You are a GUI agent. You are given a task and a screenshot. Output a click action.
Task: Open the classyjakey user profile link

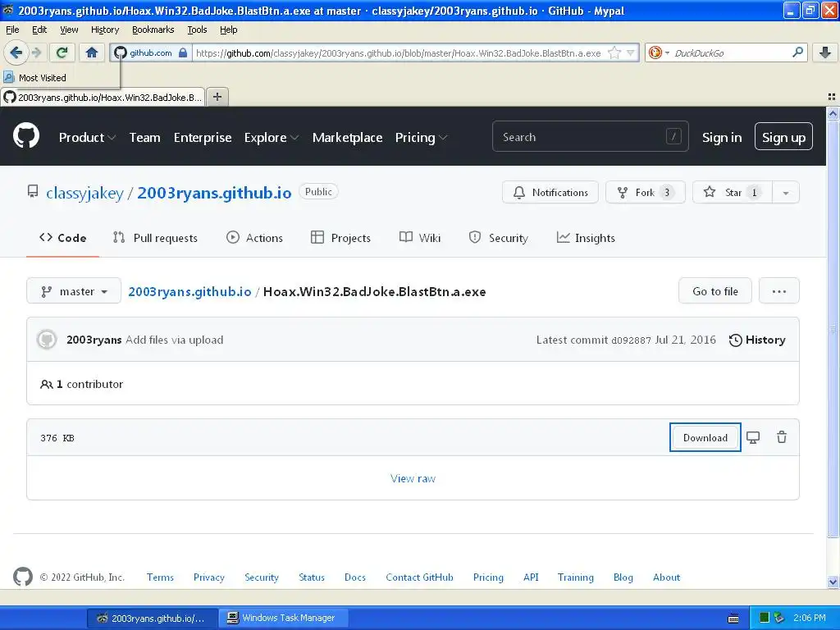click(x=84, y=193)
